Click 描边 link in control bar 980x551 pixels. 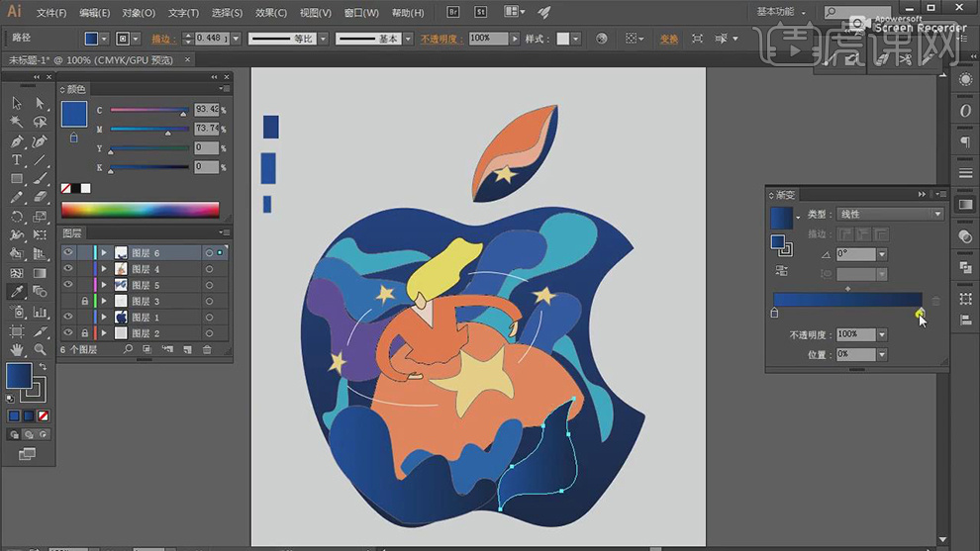click(161, 39)
